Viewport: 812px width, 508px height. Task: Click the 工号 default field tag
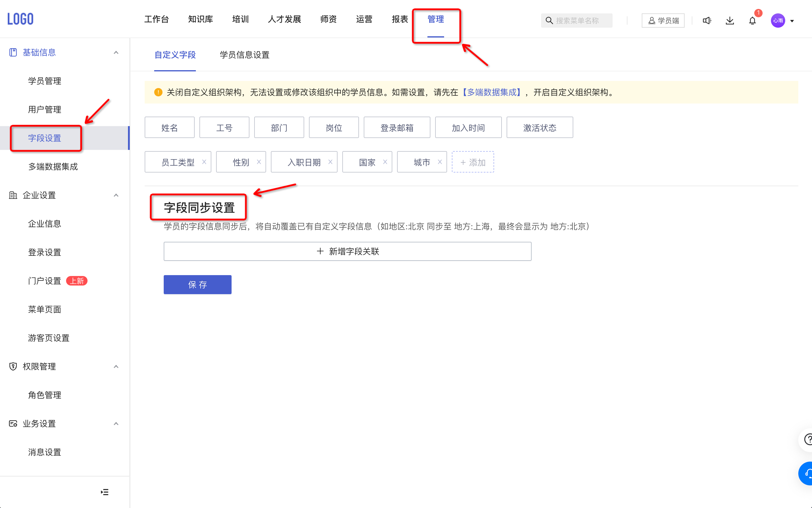[x=224, y=127]
